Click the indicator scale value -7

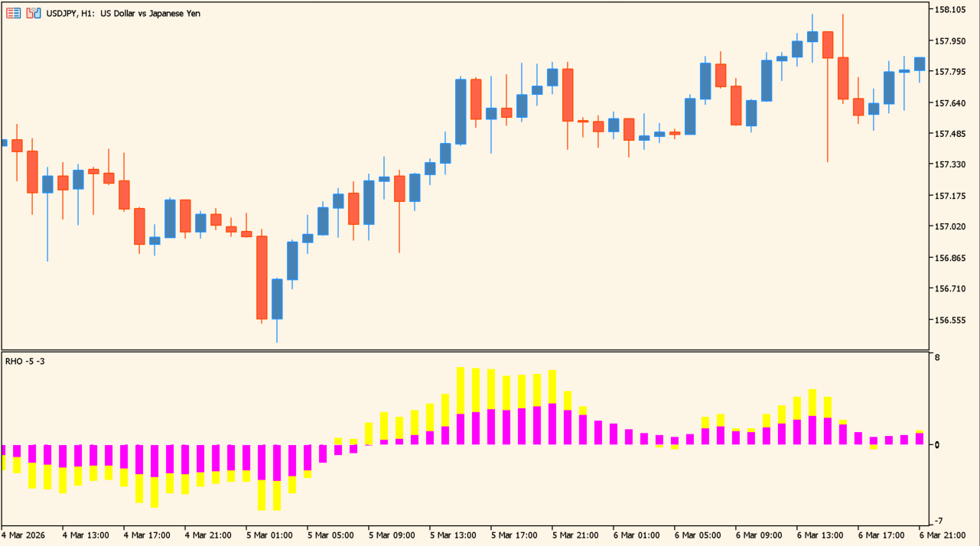coord(939,521)
